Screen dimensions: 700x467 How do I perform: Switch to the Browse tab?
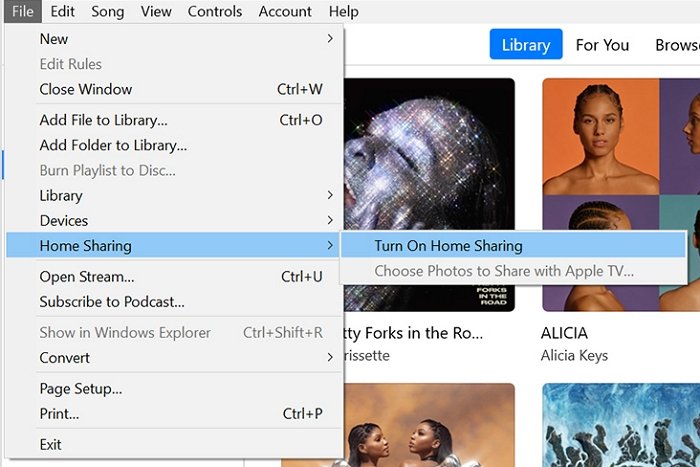coord(676,45)
